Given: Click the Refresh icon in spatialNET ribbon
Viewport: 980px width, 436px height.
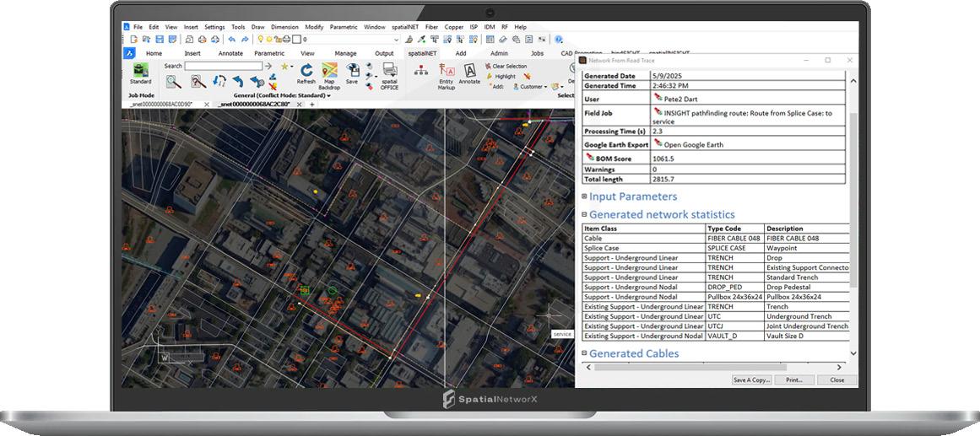Looking at the screenshot, I should [x=306, y=71].
